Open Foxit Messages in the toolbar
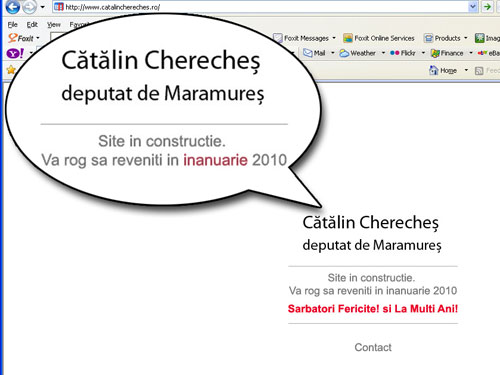Viewport: 500px width, 375px height. pyautogui.click(x=301, y=38)
